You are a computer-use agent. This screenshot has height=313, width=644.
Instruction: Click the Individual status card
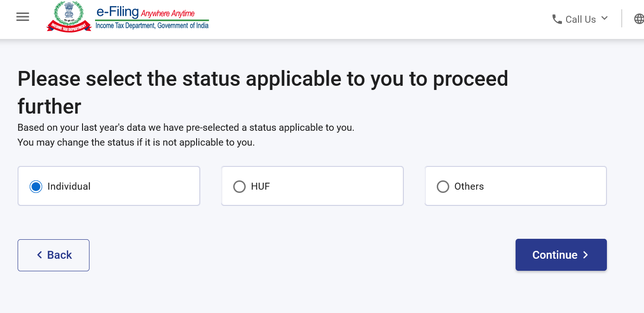tap(109, 186)
